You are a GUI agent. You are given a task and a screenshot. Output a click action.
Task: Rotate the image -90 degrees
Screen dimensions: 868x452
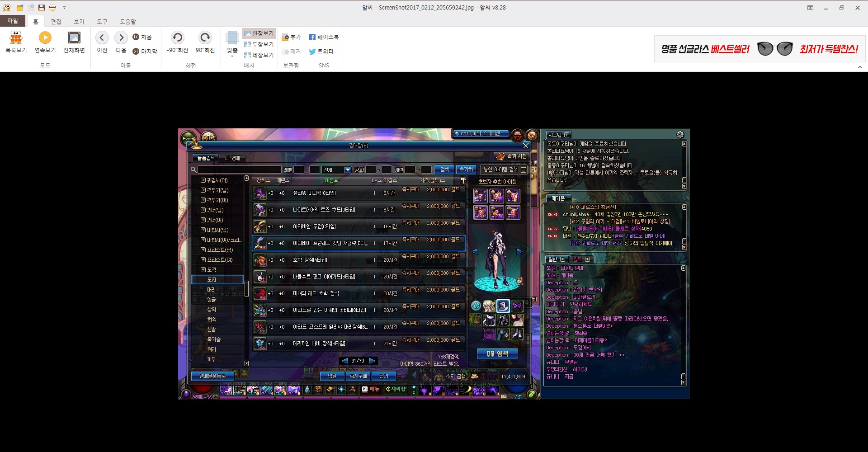pyautogui.click(x=177, y=42)
